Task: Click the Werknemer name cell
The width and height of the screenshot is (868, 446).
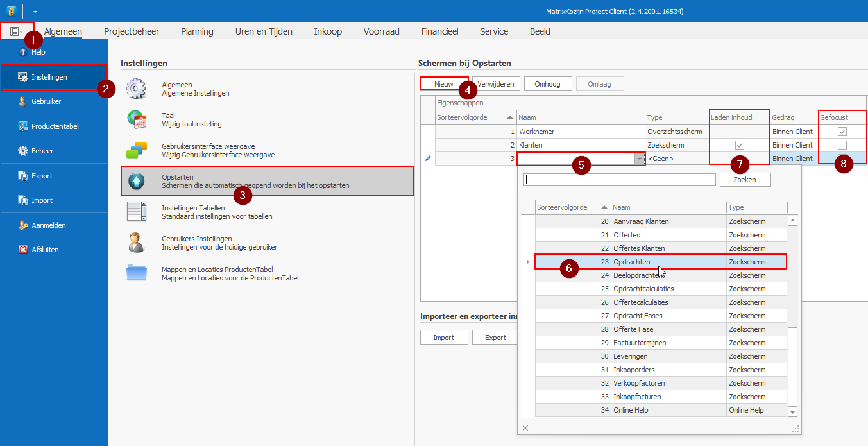Action: coord(581,132)
